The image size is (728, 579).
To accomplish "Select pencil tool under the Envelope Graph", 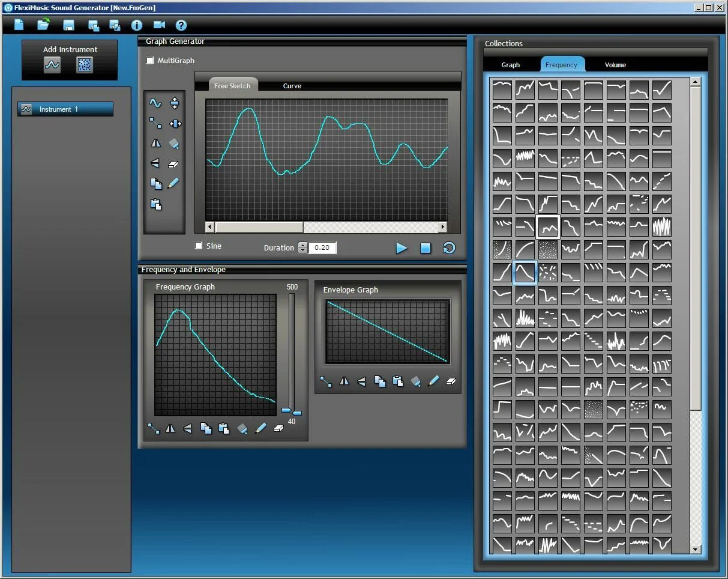I will [x=433, y=381].
